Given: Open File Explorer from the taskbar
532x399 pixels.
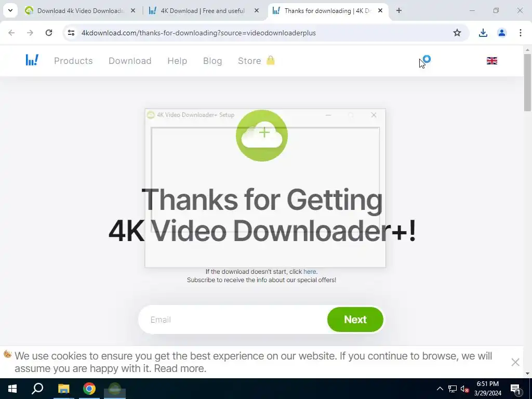Looking at the screenshot, I should (x=63, y=389).
